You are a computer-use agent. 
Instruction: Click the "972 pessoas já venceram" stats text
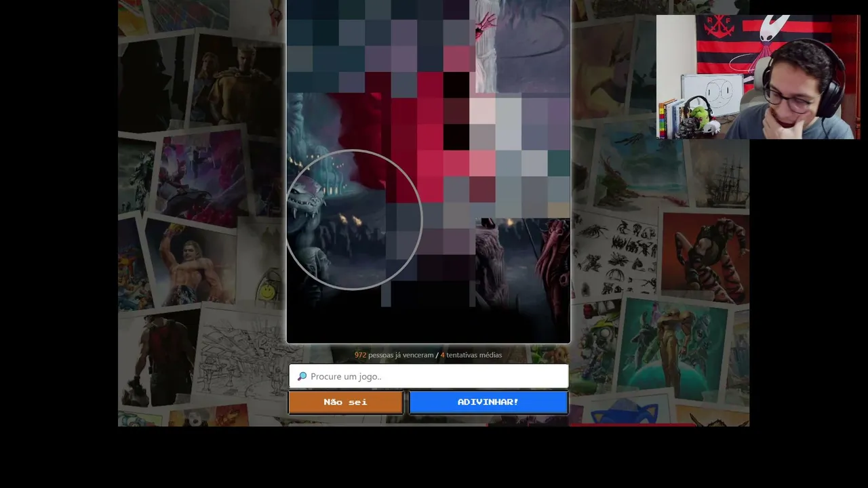click(x=394, y=355)
